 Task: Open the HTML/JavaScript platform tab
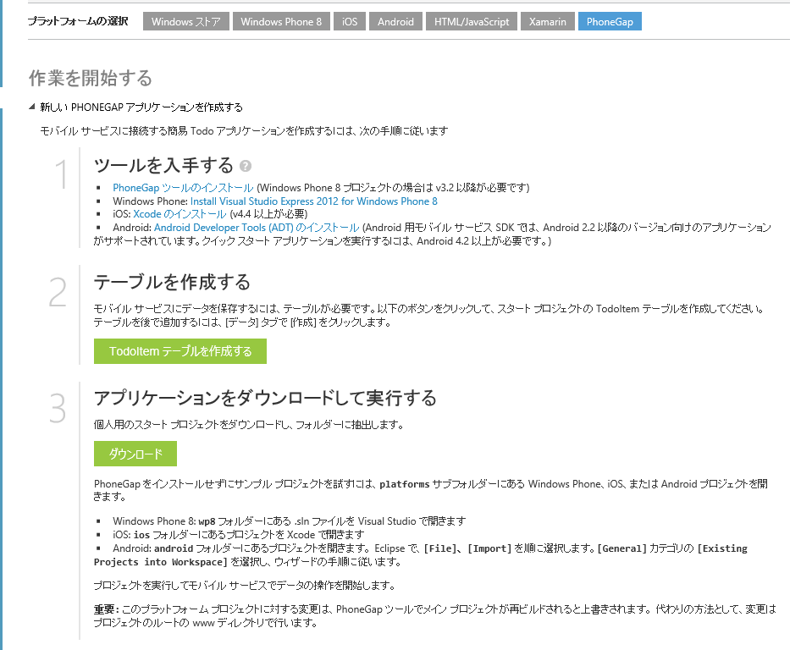(472, 22)
